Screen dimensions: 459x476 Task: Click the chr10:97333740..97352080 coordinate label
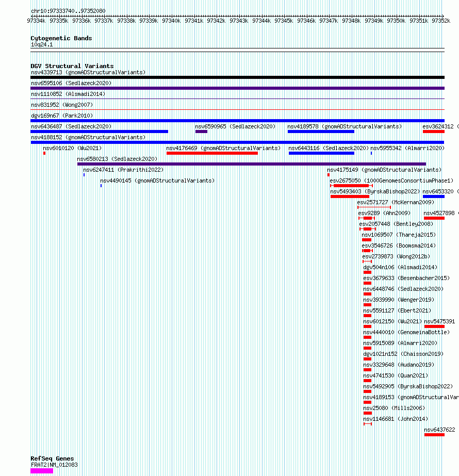[x=68, y=11]
